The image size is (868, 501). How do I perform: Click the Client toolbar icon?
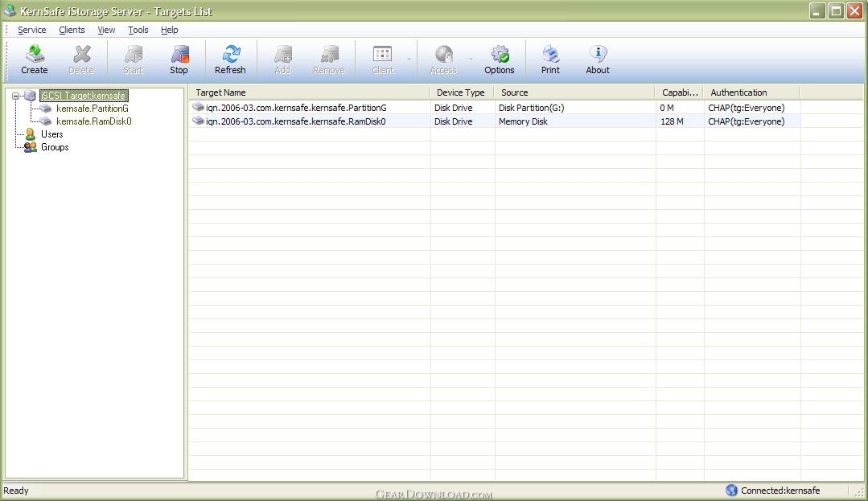click(x=383, y=54)
